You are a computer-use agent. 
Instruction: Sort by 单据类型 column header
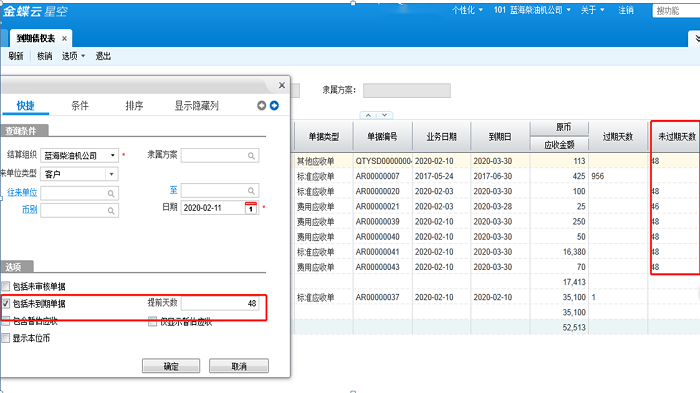[x=324, y=136]
